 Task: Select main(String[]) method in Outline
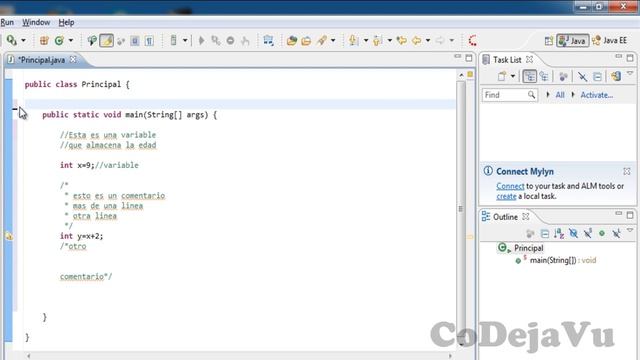coord(556,260)
